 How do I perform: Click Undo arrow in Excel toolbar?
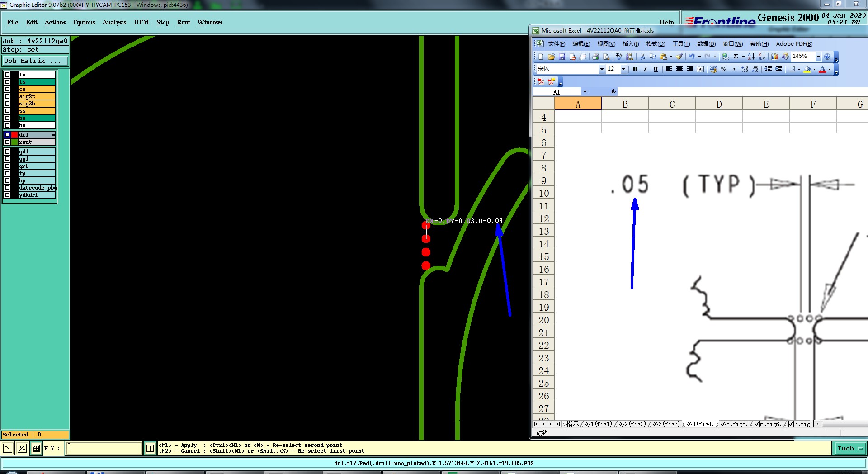pos(692,57)
